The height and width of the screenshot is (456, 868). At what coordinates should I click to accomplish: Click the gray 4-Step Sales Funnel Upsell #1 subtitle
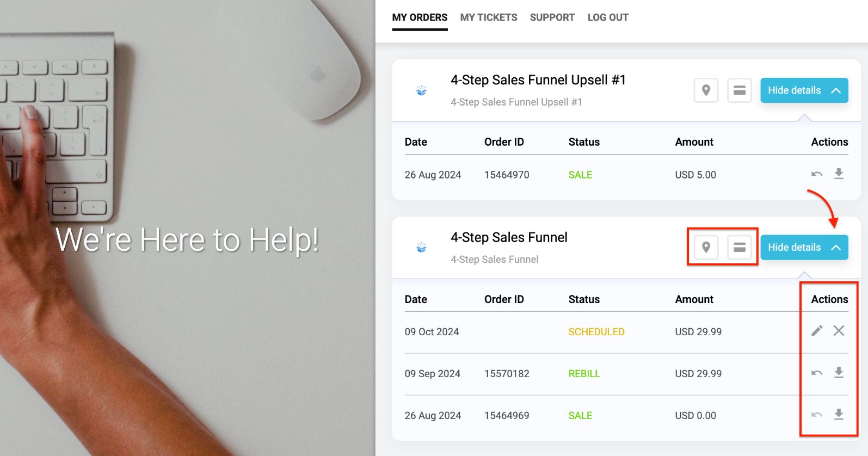point(516,102)
